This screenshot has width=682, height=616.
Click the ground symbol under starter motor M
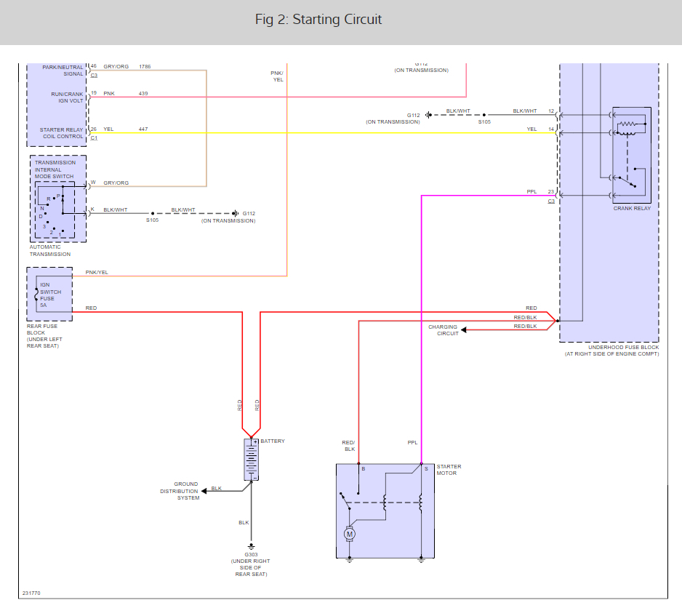pos(349,560)
